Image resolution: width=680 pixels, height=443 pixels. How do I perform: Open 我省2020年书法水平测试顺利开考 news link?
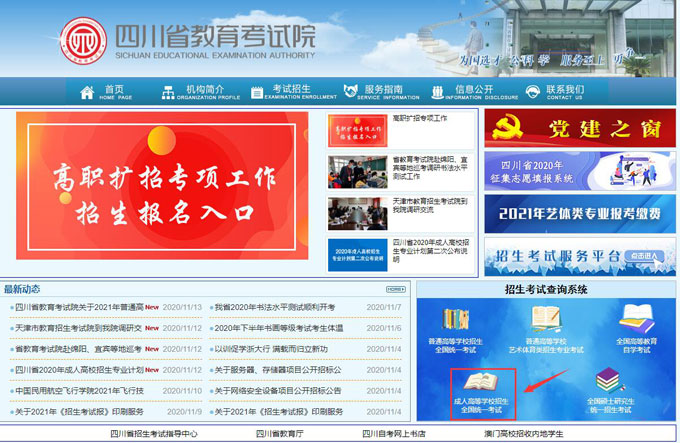coord(275,307)
